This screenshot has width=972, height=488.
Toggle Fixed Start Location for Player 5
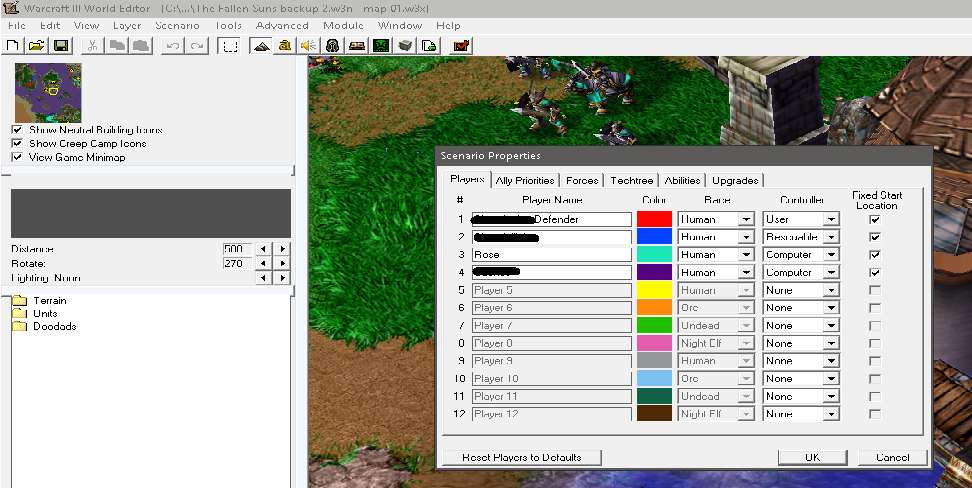(x=875, y=290)
